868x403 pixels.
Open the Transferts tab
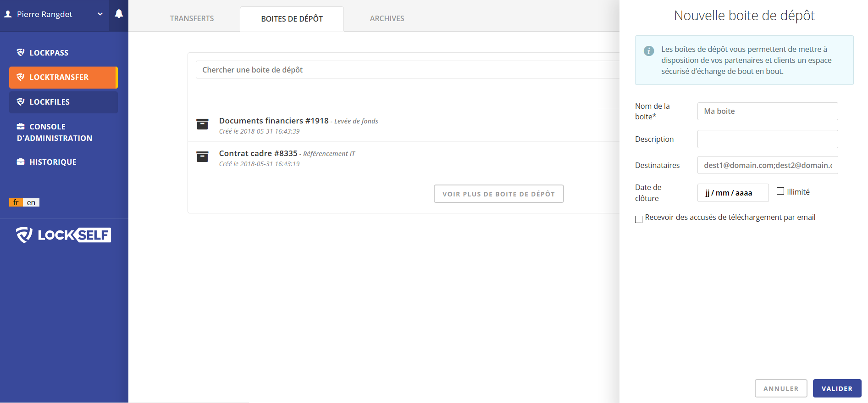pyautogui.click(x=192, y=19)
